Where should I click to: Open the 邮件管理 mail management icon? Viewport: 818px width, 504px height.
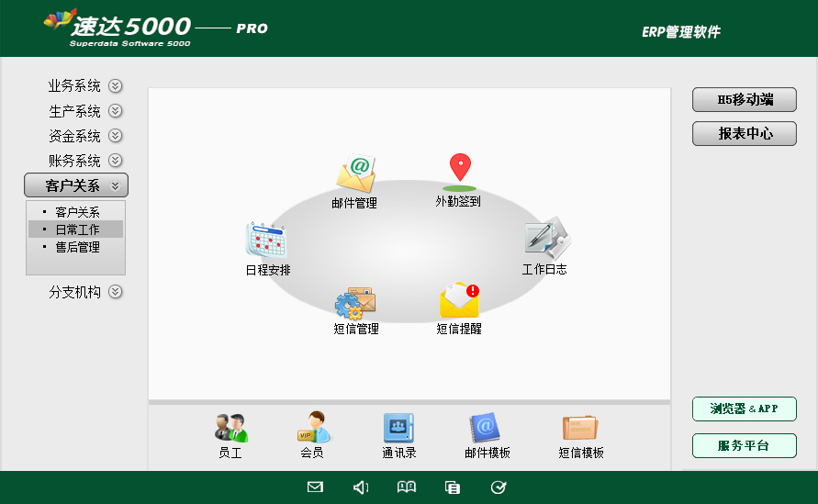tap(356, 174)
